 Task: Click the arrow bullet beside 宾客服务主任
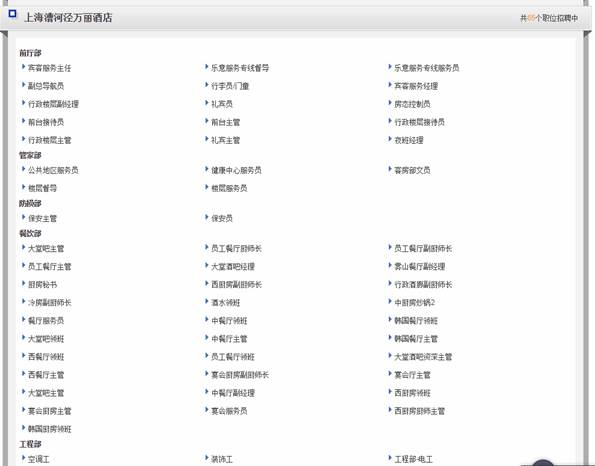click(x=24, y=67)
